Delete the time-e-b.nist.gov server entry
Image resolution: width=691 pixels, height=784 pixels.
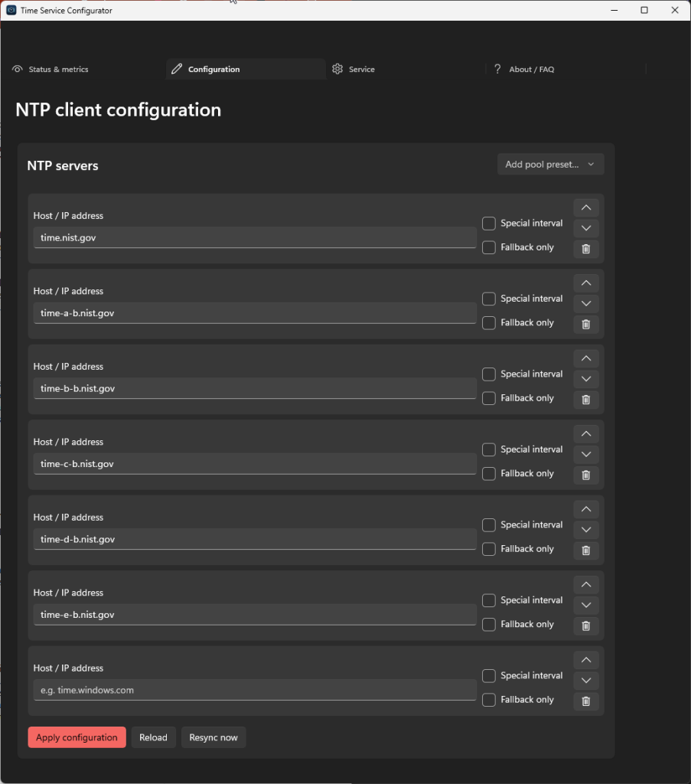coord(586,626)
